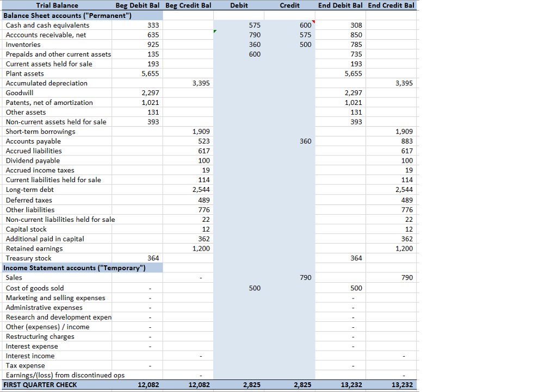Click the Long-term debt credit 2,544
Image resolution: width=557 pixels, height=392 pixels.
pyautogui.click(x=201, y=189)
